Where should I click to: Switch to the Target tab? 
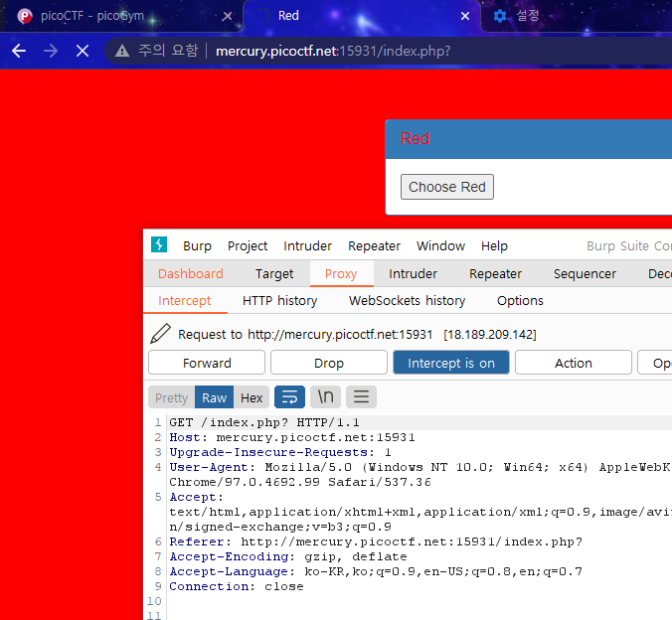click(x=274, y=274)
